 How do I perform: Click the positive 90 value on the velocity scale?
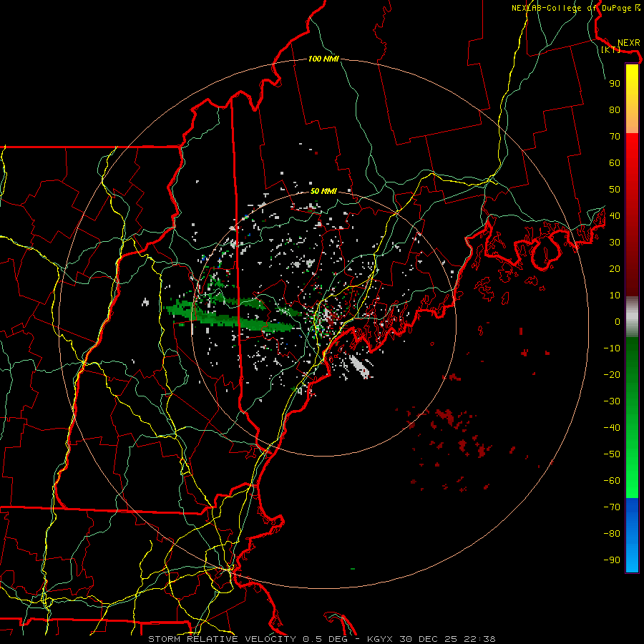(615, 84)
